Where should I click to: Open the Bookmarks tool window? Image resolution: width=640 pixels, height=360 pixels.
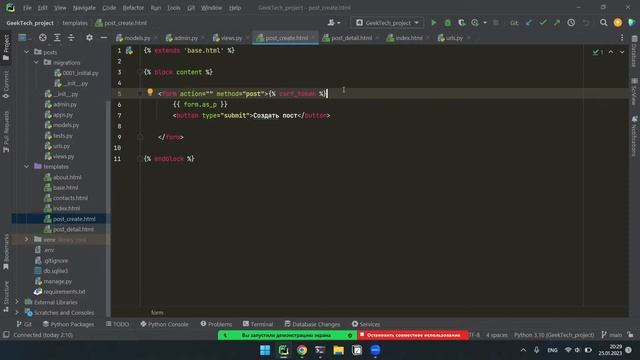6,251
